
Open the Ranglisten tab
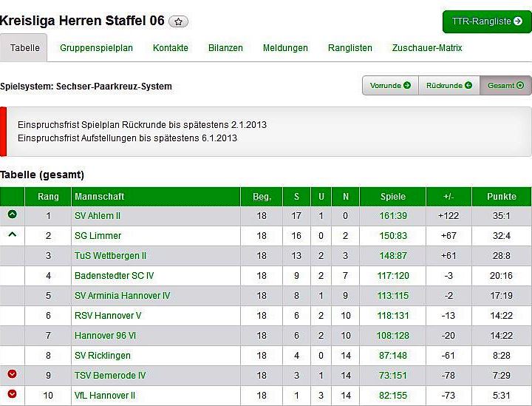click(350, 48)
